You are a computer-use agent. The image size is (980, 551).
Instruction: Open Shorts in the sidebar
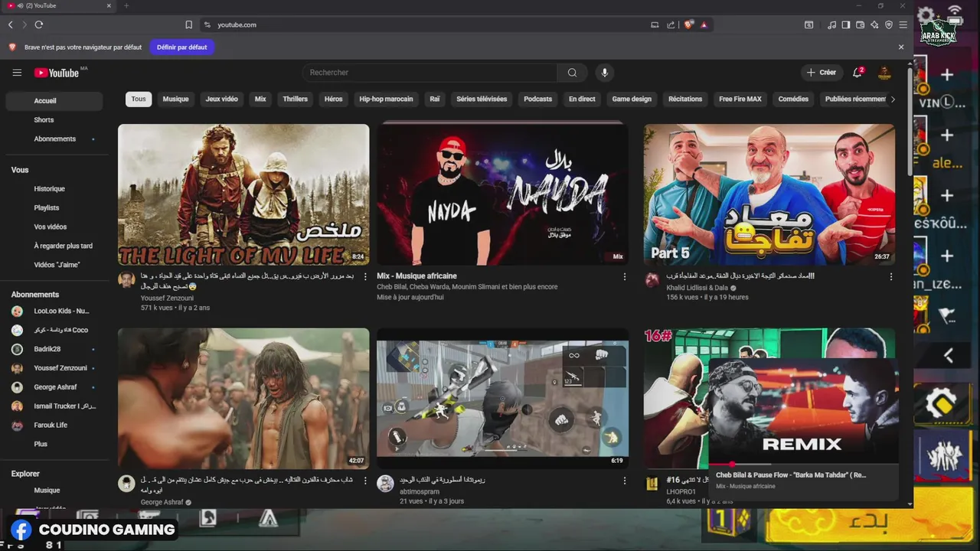tap(54, 120)
